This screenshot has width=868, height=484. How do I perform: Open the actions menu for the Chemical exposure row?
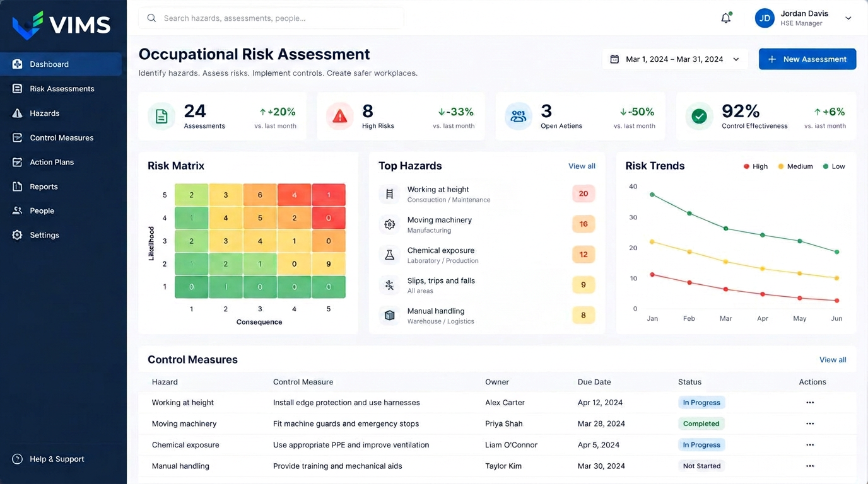[810, 445]
